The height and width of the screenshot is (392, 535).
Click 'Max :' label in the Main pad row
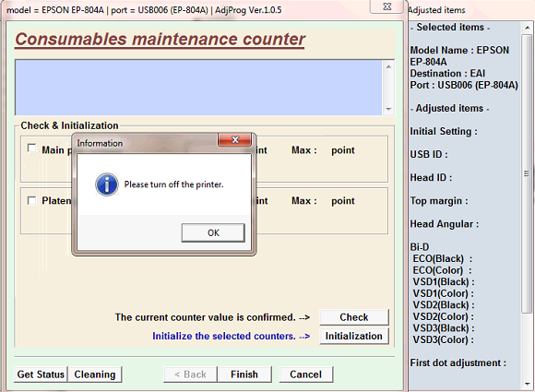click(304, 150)
